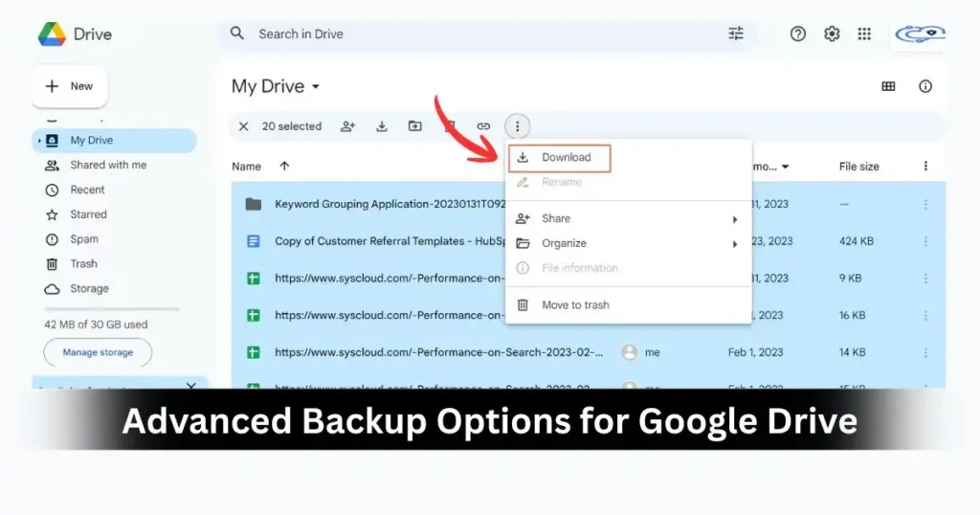This screenshot has width=980, height=515.
Task: Click the storage usage progress bar
Action: 112,309
